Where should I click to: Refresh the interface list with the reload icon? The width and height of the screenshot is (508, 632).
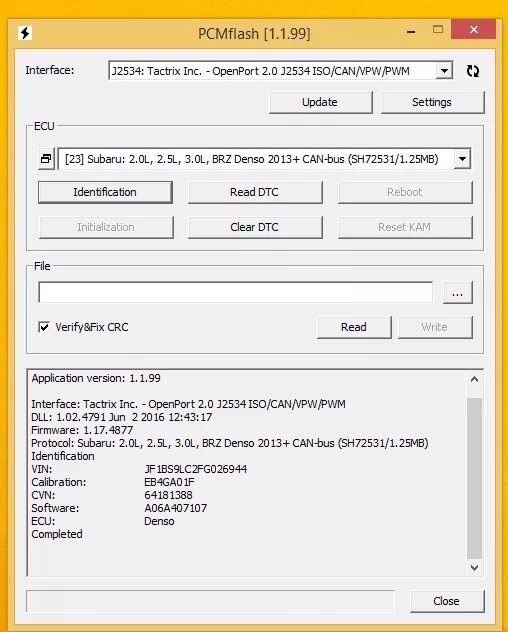[x=473, y=71]
